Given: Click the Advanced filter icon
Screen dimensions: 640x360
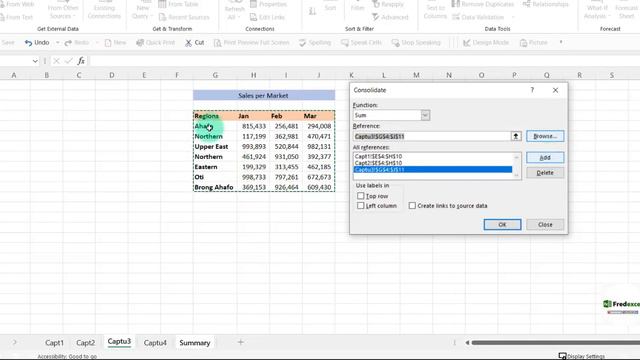Looking at the screenshot, I should point(376,17).
